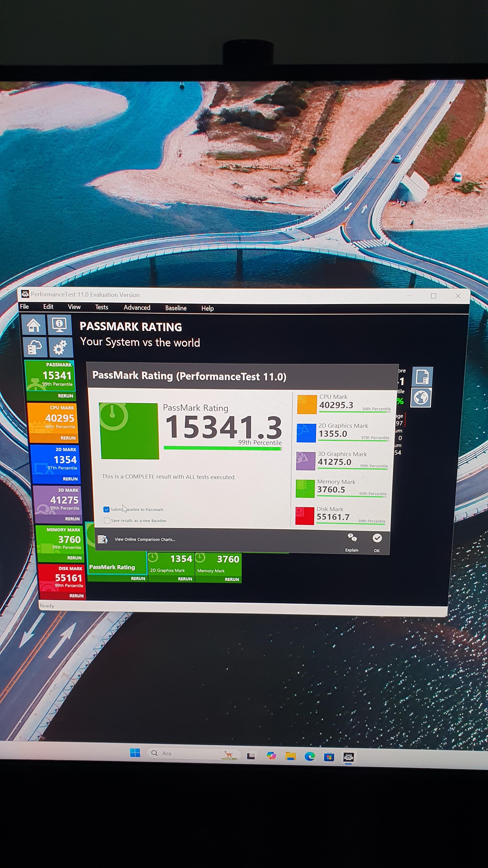Click the 2D Graphics Mark 1355.0 value

click(333, 434)
